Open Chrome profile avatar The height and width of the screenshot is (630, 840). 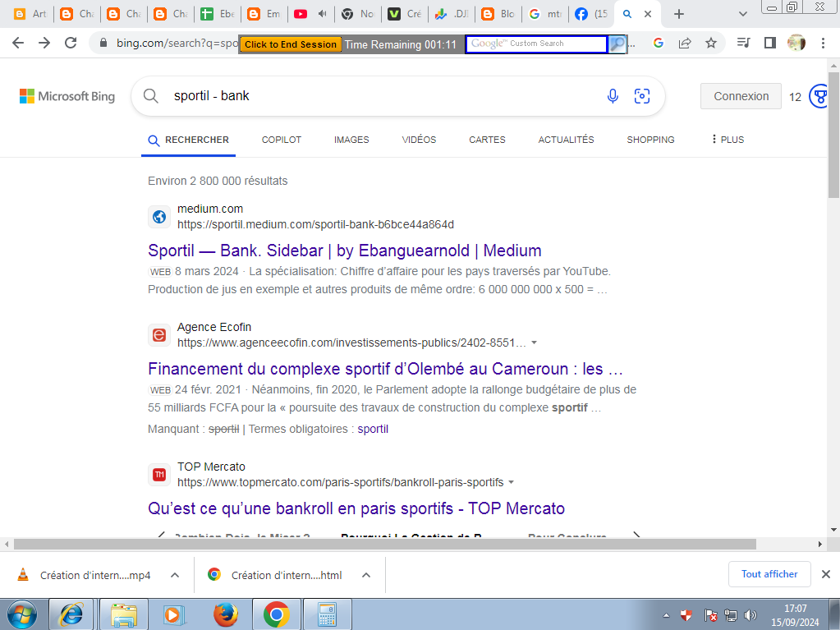point(796,43)
